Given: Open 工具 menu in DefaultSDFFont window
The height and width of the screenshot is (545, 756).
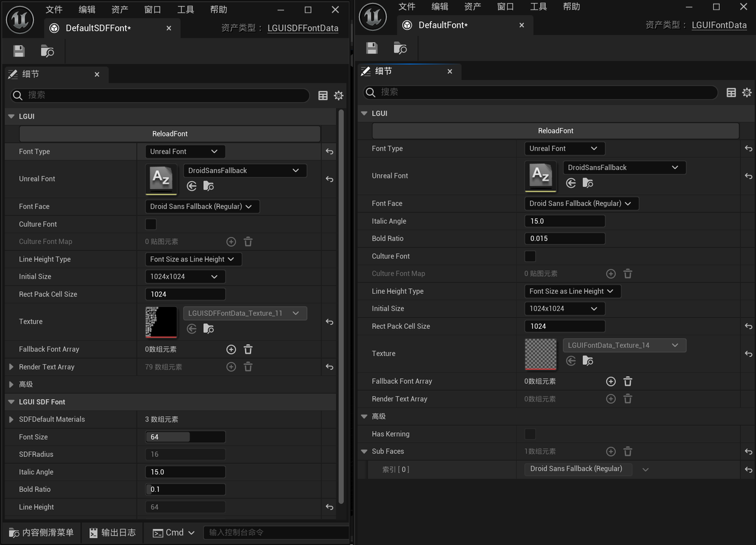Looking at the screenshot, I should point(185,9).
